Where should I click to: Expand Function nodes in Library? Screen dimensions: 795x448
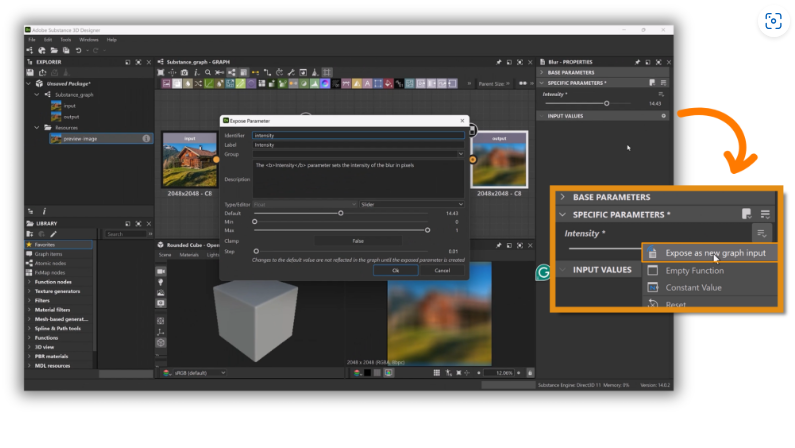coord(29,282)
